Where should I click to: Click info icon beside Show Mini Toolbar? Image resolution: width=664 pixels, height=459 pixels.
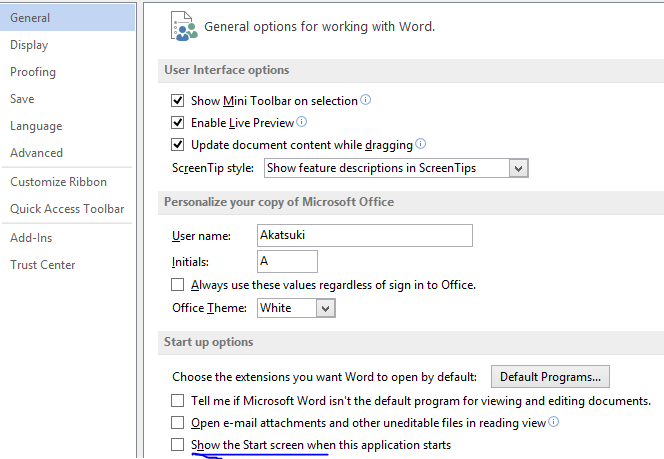pyautogui.click(x=365, y=100)
